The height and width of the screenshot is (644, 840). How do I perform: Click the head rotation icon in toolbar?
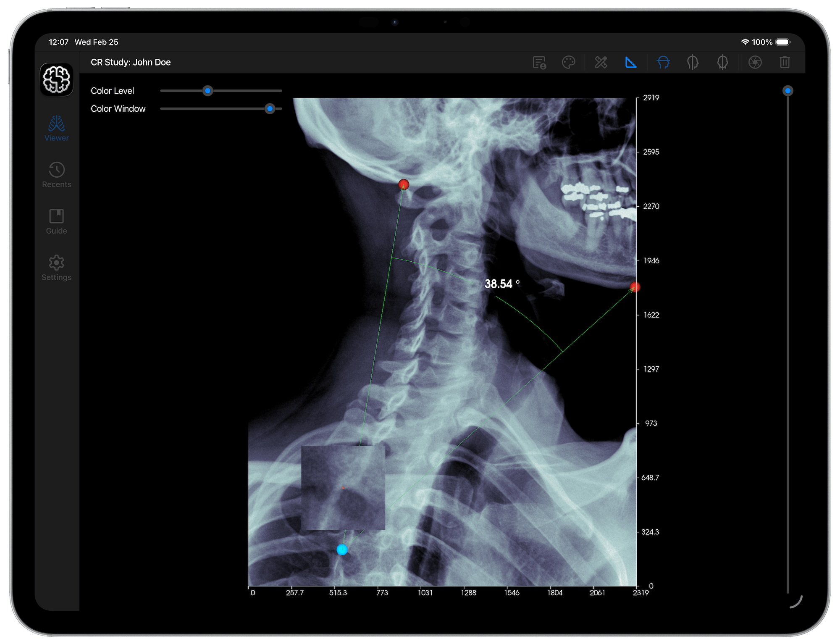coord(723,63)
